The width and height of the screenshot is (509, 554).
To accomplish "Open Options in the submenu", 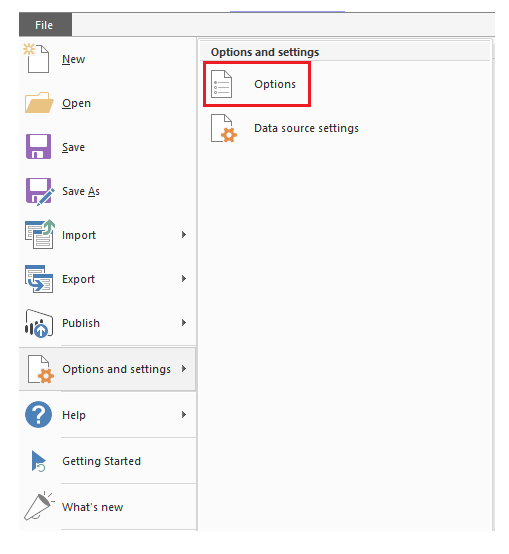I will [257, 84].
